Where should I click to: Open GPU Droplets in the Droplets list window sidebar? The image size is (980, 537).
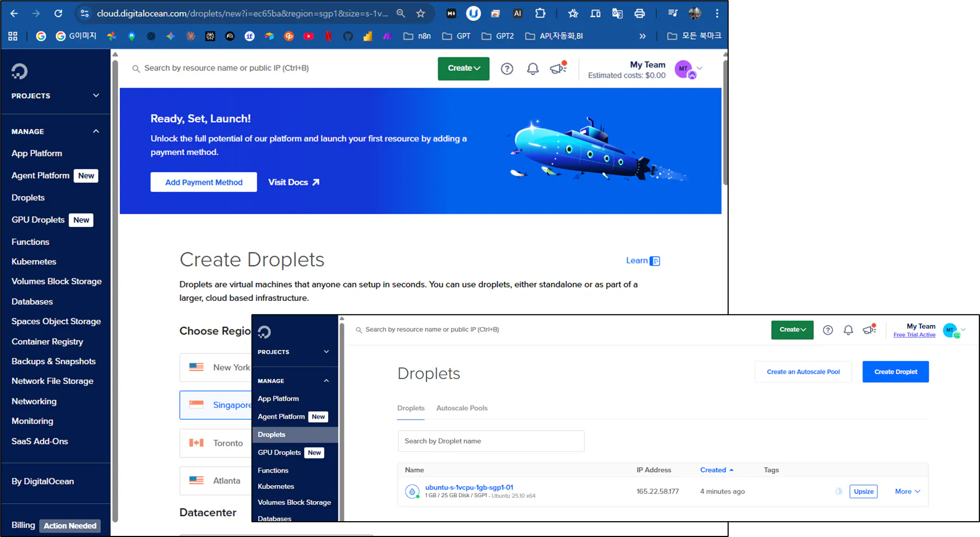279,452
